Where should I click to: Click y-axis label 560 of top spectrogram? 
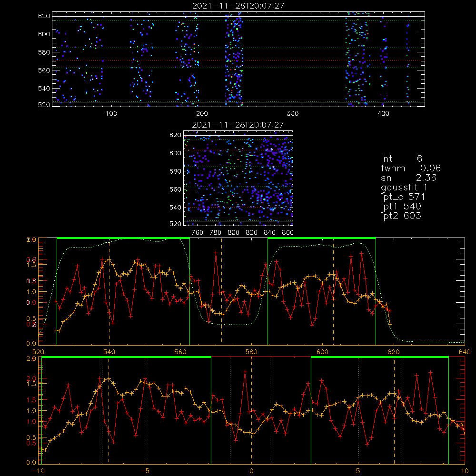(x=44, y=70)
